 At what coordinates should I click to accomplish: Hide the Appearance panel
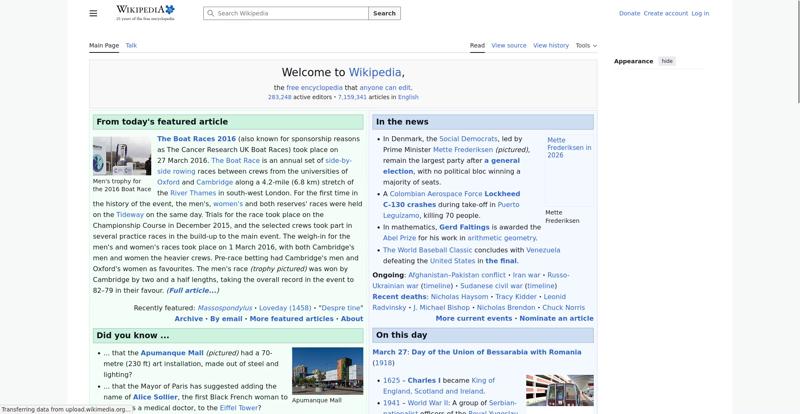[667, 61]
